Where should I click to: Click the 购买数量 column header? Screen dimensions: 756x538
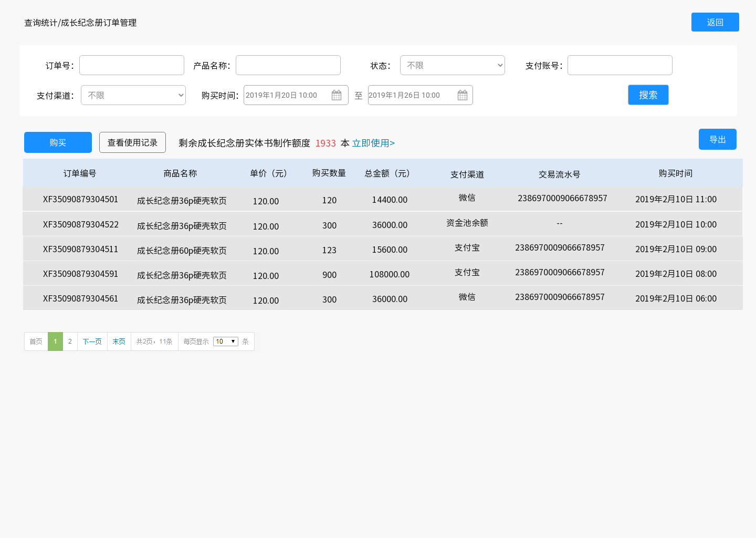(329, 173)
